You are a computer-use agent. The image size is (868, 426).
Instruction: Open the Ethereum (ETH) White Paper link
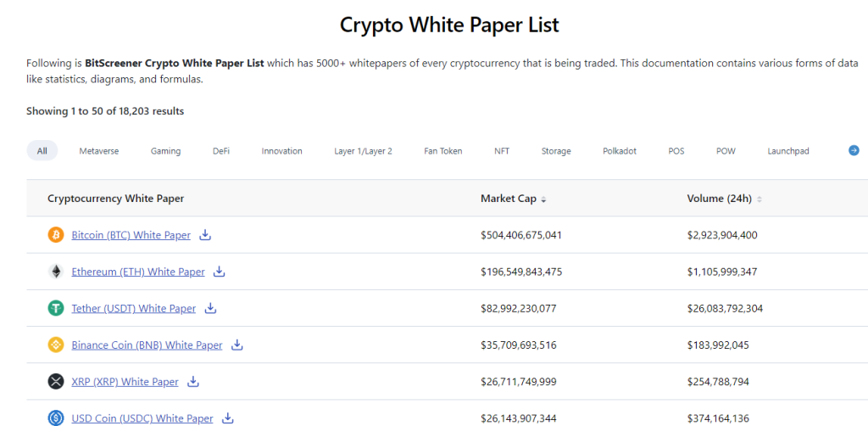pos(138,272)
